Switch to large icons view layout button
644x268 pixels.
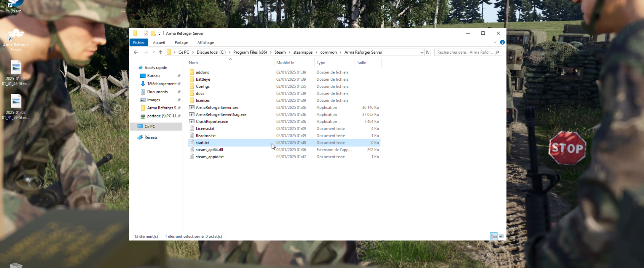coord(501,236)
